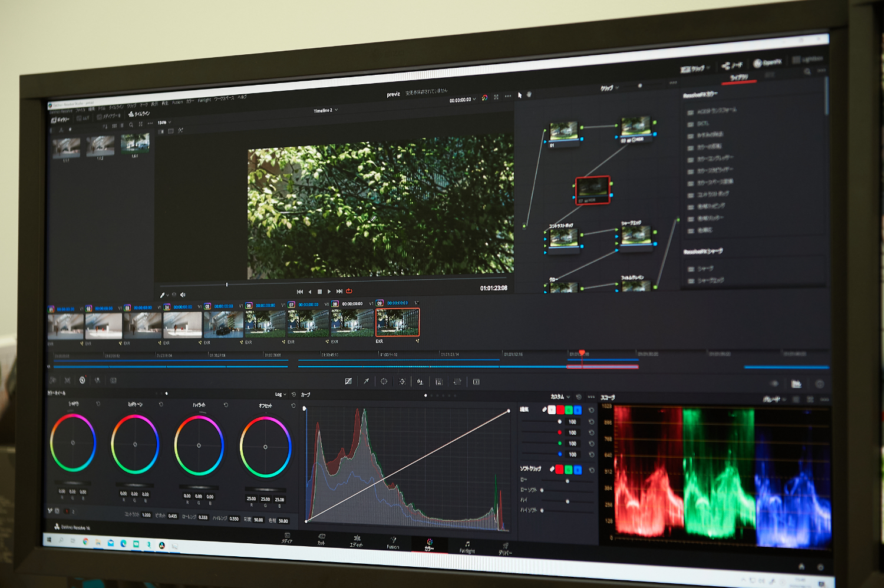Viewport: 884px width, 588px height.
Task: Open the Log wheels mode dropdown
Action: pos(281,394)
